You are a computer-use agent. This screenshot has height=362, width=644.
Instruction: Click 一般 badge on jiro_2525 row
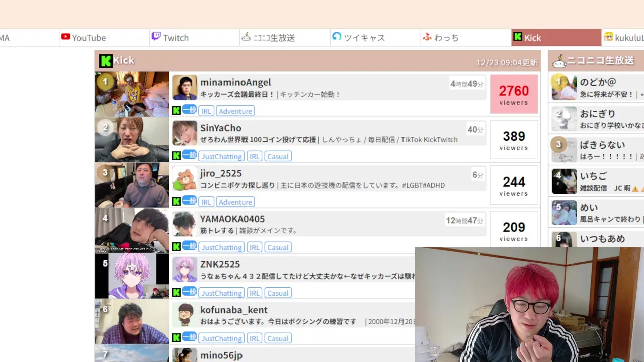click(x=189, y=201)
